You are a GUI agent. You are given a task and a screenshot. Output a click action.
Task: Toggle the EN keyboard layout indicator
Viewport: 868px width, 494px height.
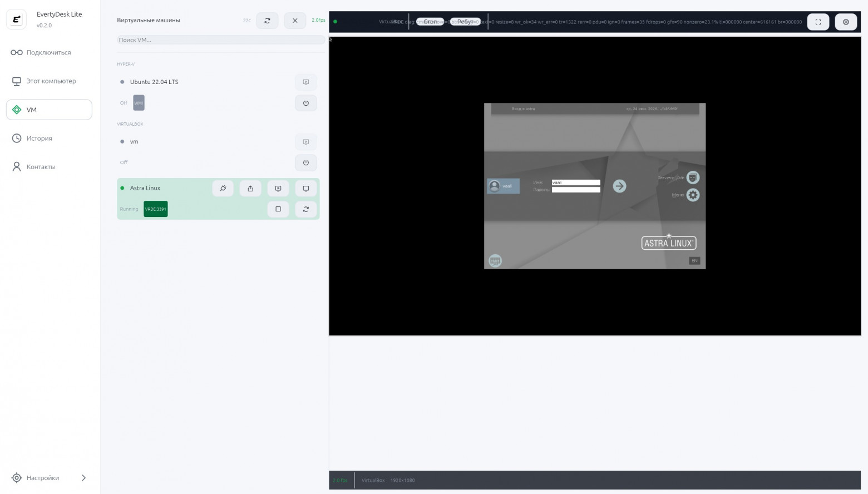point(694,261)
